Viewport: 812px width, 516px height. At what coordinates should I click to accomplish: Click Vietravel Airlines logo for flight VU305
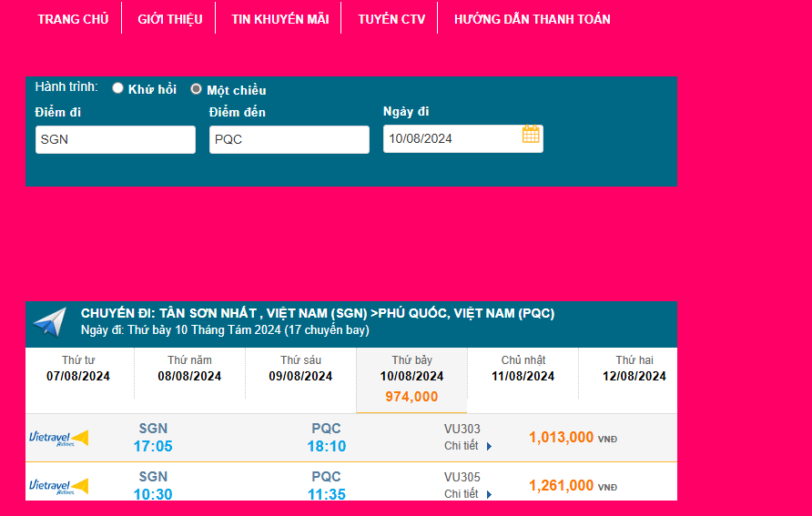coord(58,487)
